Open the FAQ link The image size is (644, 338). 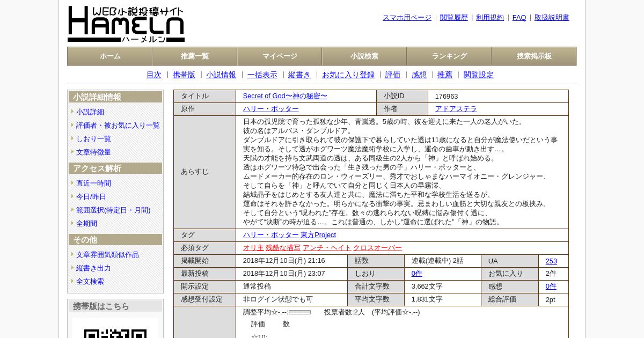click(x=519, y=18)
